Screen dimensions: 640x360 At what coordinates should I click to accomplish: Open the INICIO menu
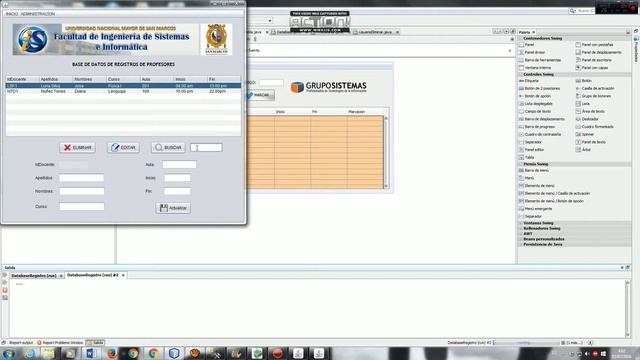11,14
